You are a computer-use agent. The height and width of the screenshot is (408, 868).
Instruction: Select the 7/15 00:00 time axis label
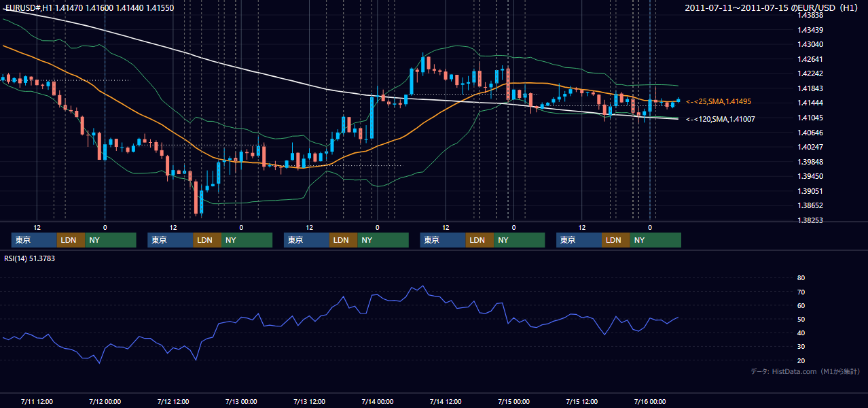pos(513,401)
